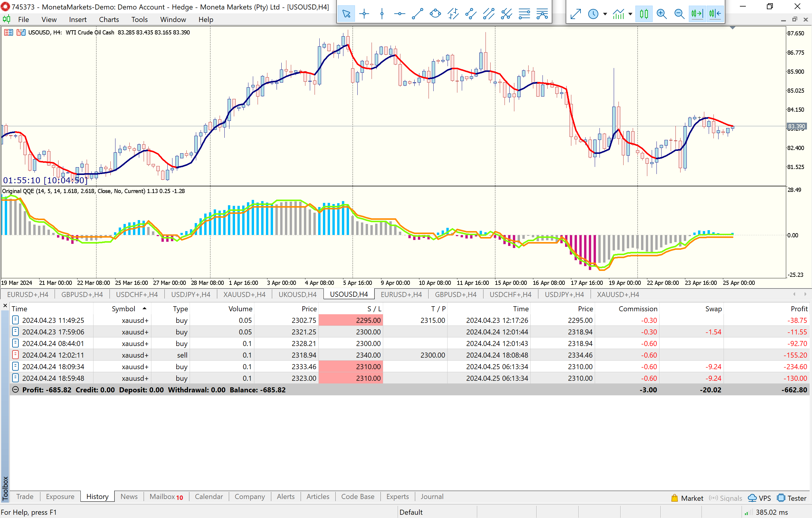Toggle candlestick chart mode button
812x518 pixels.
click(x=644, y=14)
